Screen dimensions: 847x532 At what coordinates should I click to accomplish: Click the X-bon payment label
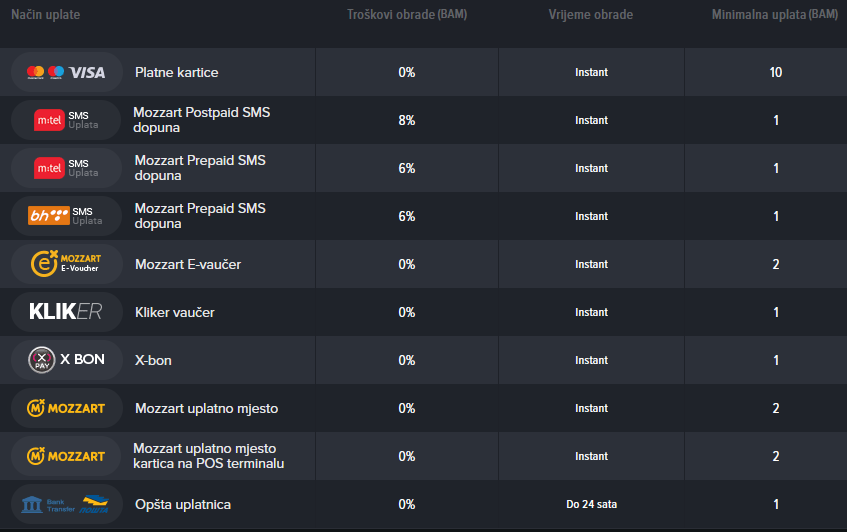coord(153,360)
